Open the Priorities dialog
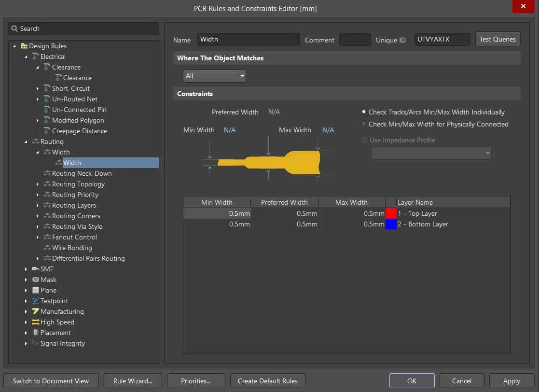The width and height of the screenshot is (539, 392). [196, 380]
